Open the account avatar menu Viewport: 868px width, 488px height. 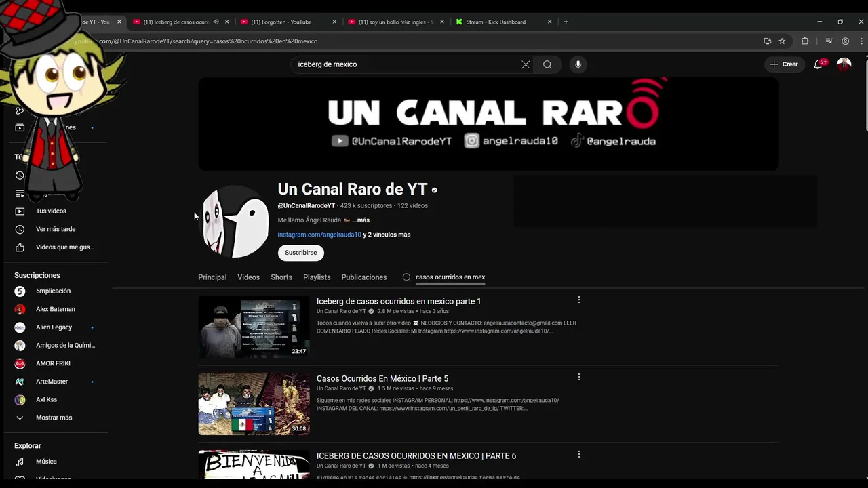[x=844, y=64]
